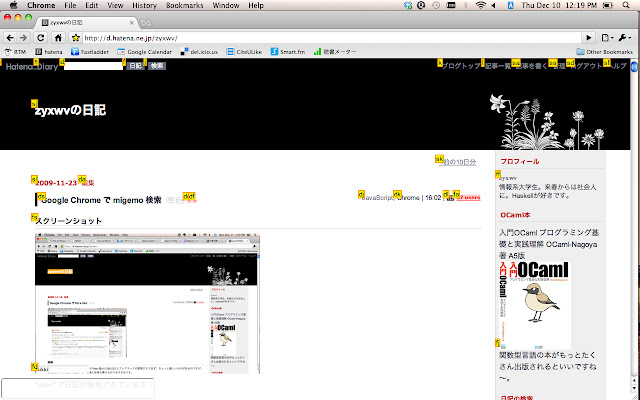
Task: Open the Apple menu
Action: click(13, 5)
